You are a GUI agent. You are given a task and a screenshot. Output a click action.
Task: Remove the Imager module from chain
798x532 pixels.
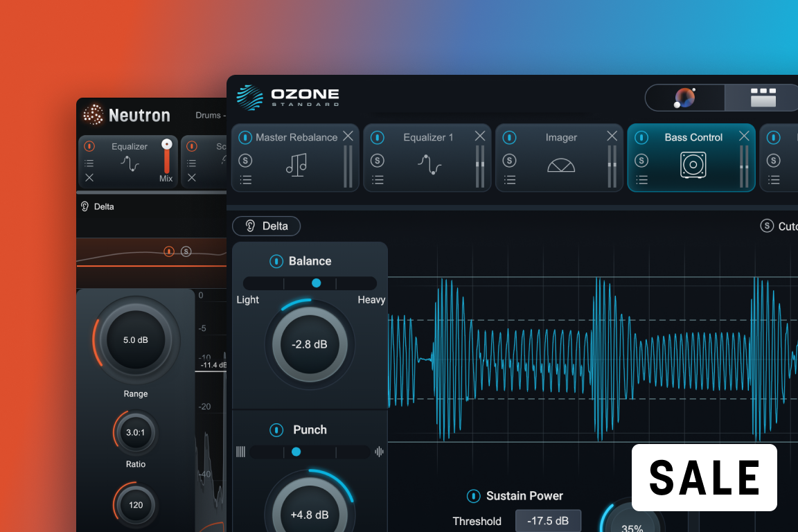(612, 136)
